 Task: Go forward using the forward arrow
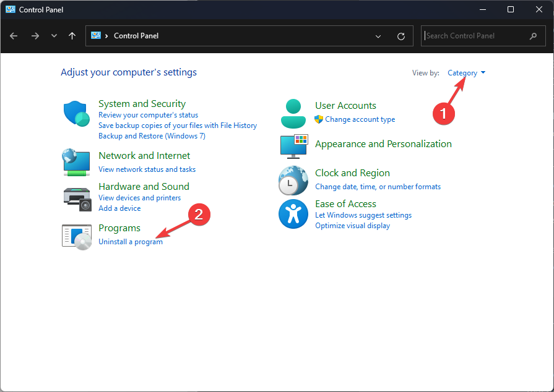coord(35,36)
